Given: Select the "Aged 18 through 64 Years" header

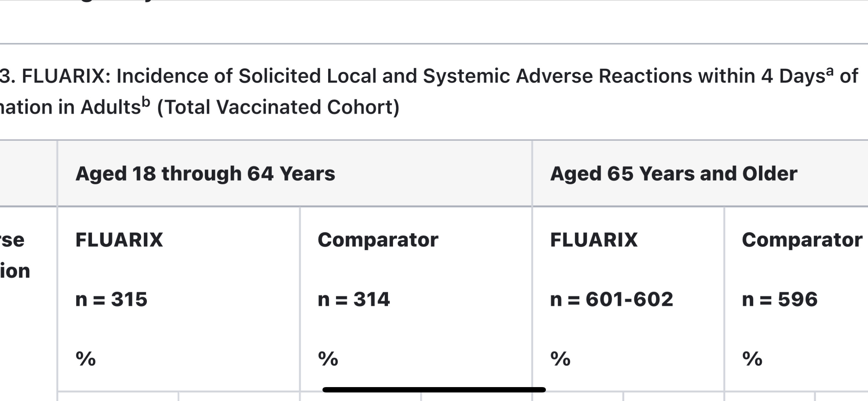Looking at the screenshot, I should tap(205, 174).
